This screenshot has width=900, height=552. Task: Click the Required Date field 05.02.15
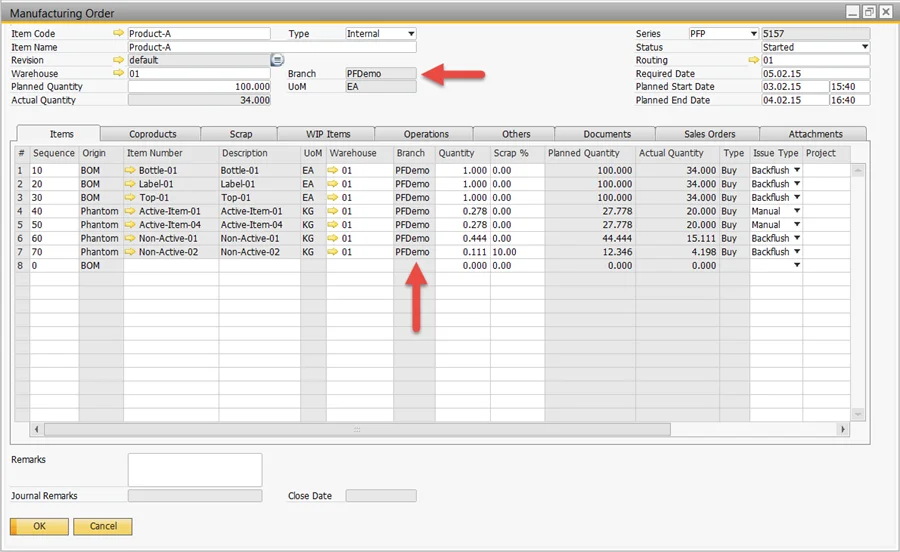pyautogui.click(x=815, y=73)
